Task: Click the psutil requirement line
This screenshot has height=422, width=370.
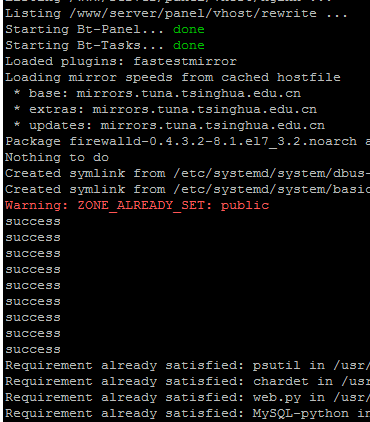Action: (188, 366)
